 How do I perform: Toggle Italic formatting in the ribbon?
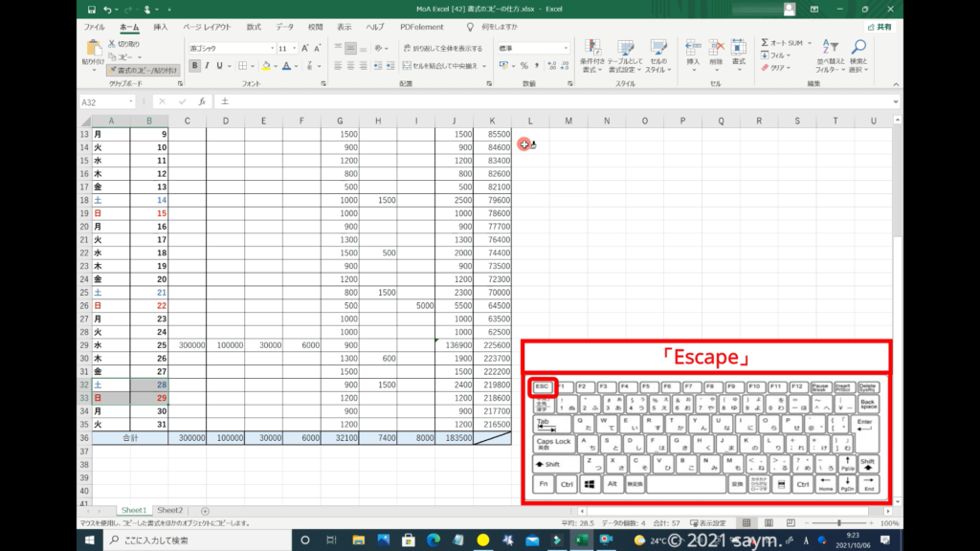pos(209,66)
